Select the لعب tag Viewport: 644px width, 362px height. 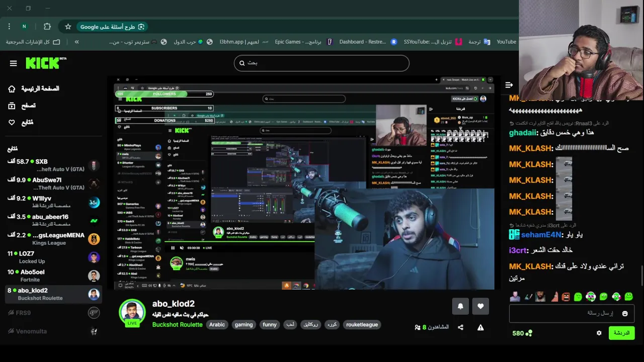291,325
